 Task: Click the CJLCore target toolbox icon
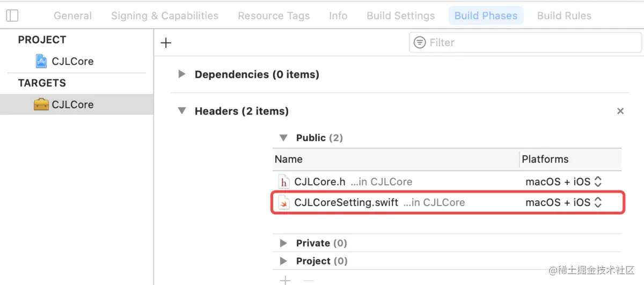point(41,105)
